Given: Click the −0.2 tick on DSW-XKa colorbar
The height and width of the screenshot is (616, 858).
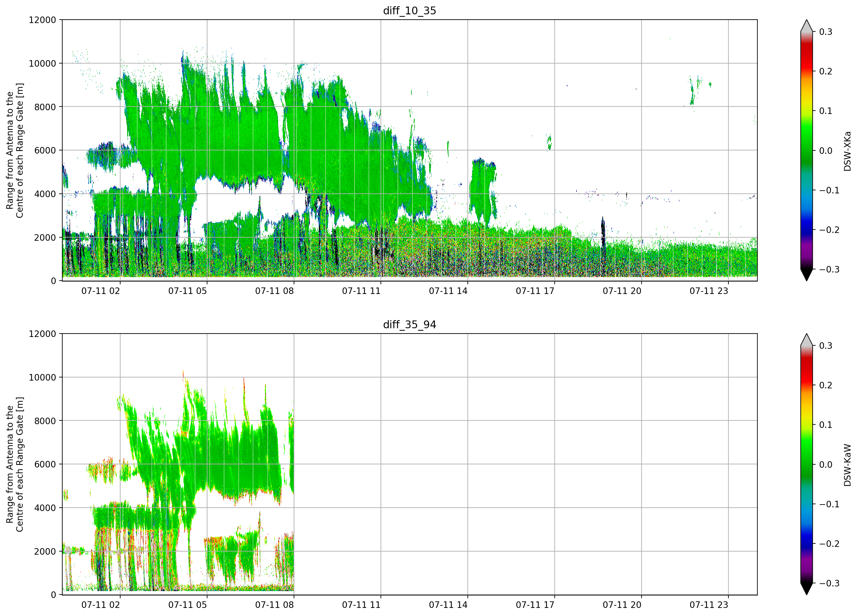Looking at the screenshot, I should pos(829,230).
